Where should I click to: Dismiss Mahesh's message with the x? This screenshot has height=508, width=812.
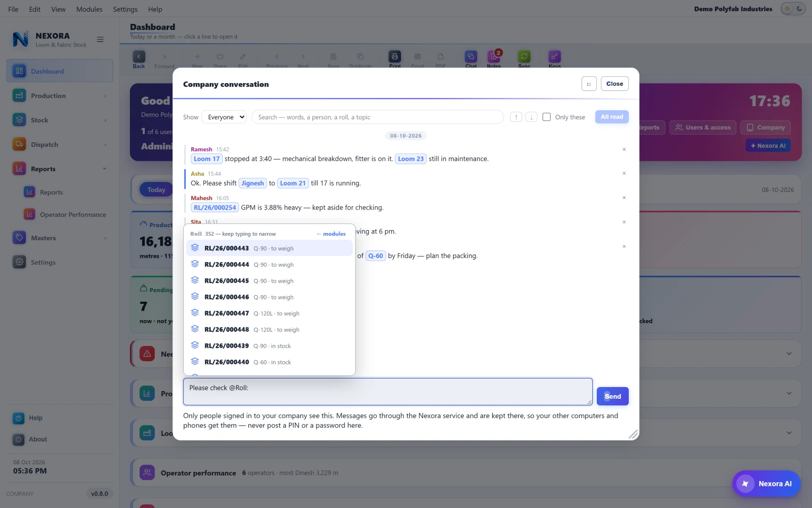(624, 198)
